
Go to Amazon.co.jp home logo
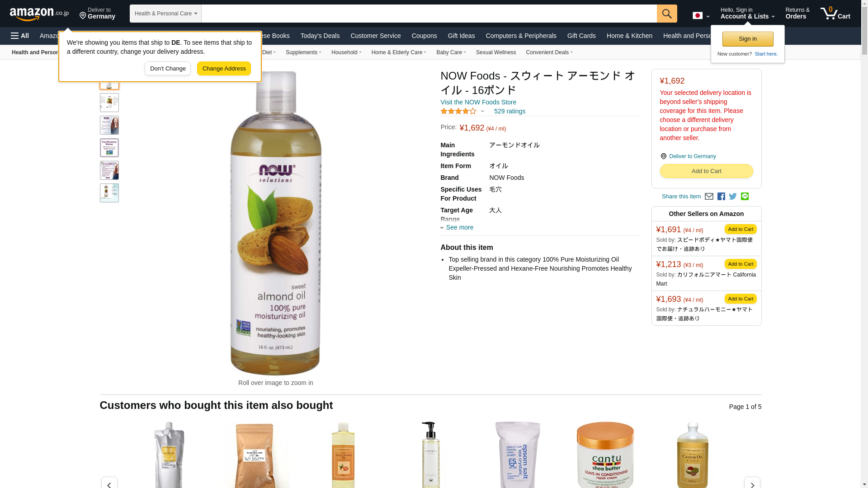point(39,14)
